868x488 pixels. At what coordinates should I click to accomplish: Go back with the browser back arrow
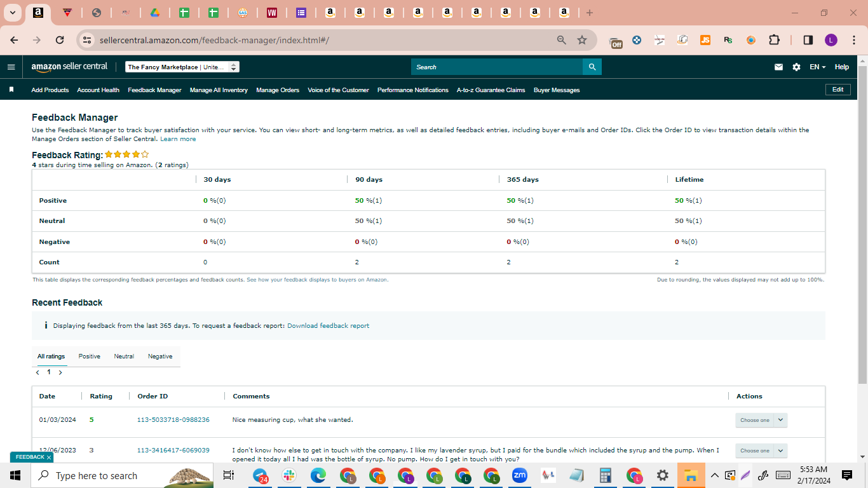point(14,40)
